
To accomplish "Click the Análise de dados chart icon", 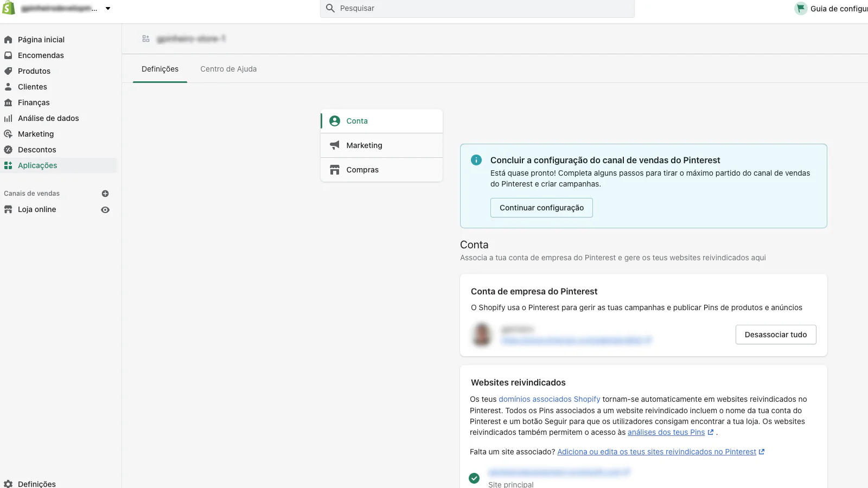I will point(8,118).
